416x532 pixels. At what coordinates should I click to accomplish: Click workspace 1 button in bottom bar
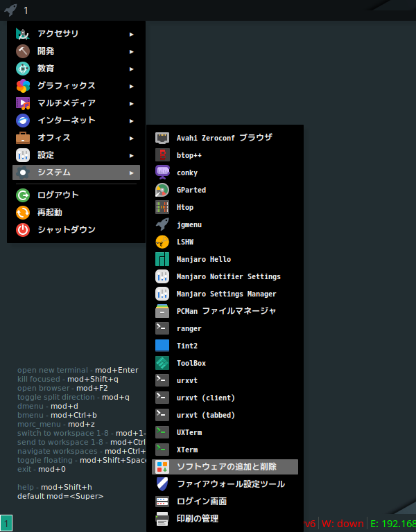[6, 523]
